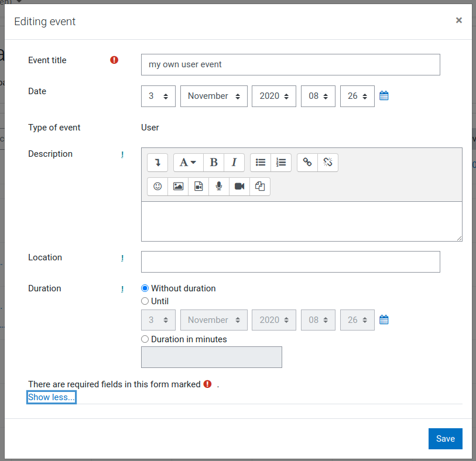Toggle the editor toolbar expand arrow button

point(157,163)
